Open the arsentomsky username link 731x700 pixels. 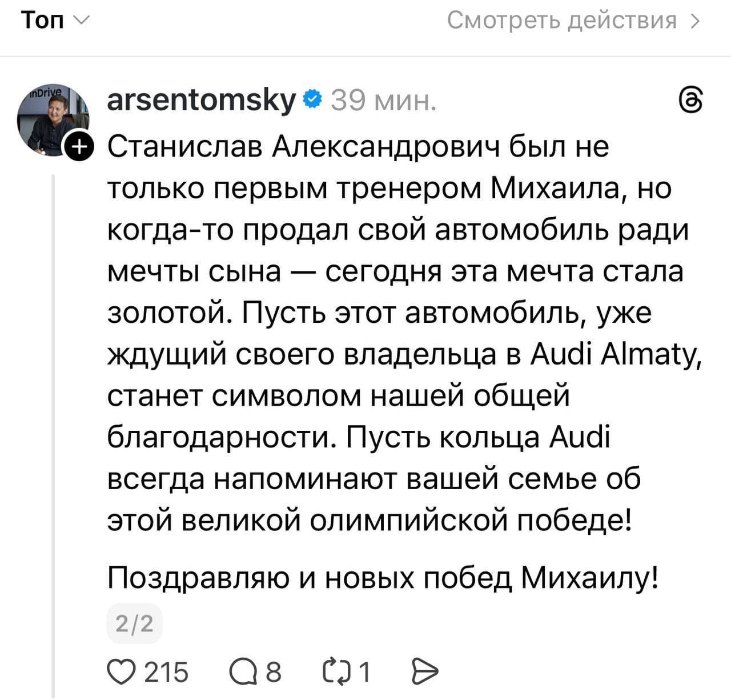pyautogui.click(x=202, y=101)
